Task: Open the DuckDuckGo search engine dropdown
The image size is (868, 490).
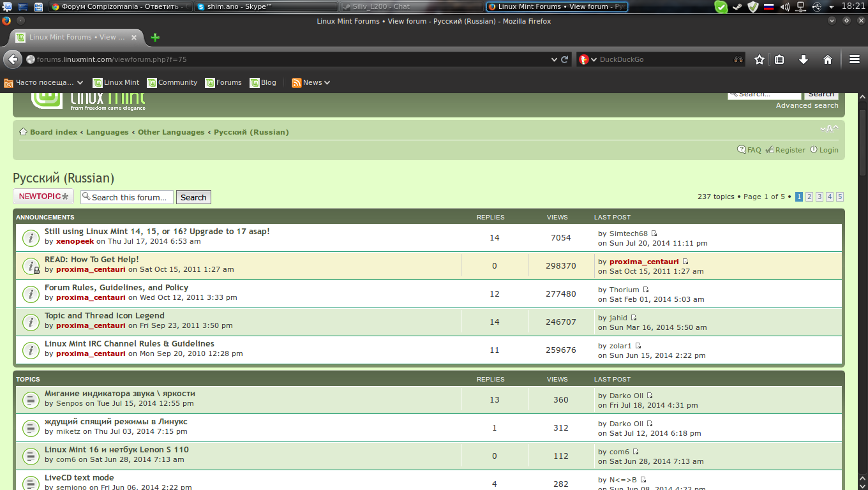Action: click(x=588, y=59)
